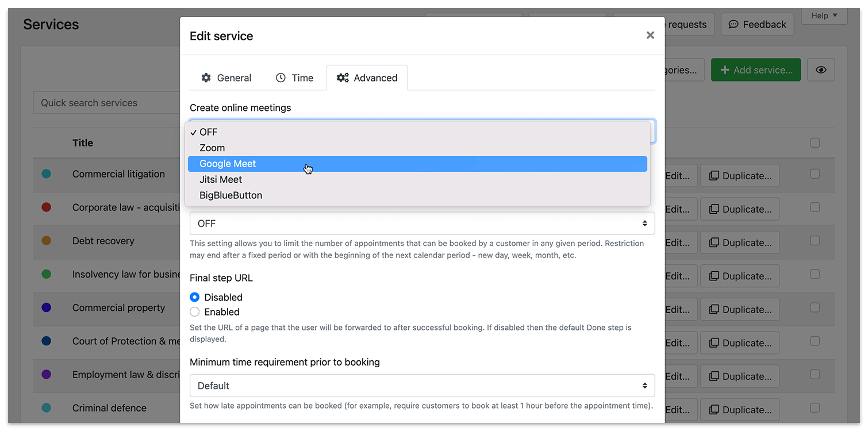
Task: Click green color dot for Insolvency law
Action: (x=47, y=274)
